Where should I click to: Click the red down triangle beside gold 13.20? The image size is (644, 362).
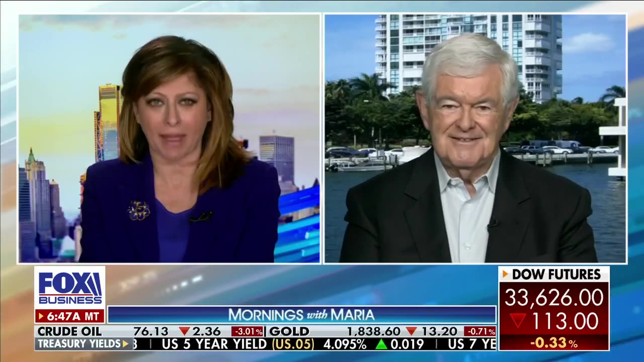tap(412, 331)
